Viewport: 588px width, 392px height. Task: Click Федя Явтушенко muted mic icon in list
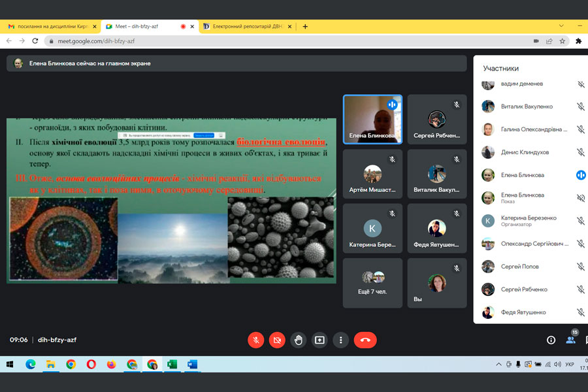(x=581, y=312)
